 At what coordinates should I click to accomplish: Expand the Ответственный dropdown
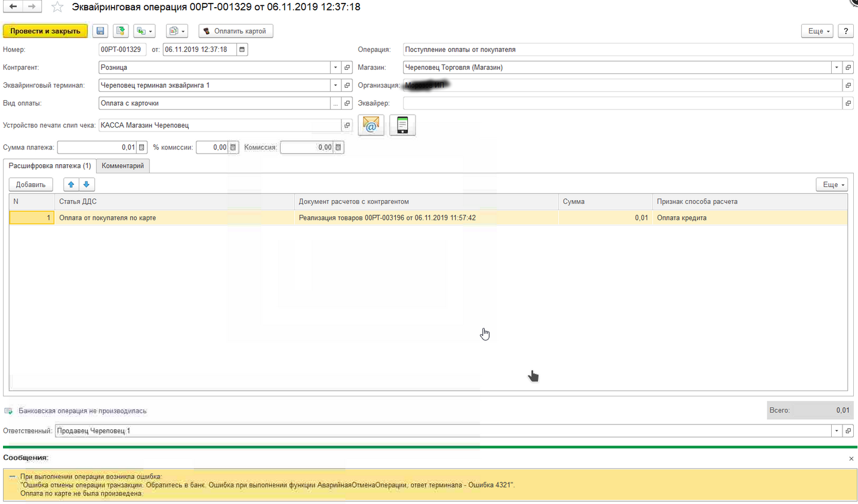click(837, 431)
